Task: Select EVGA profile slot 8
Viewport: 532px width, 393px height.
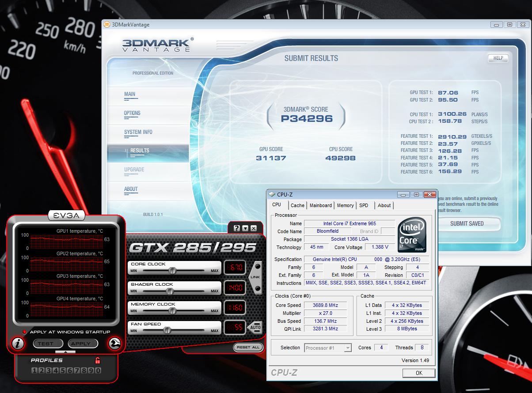Action: 84,370
